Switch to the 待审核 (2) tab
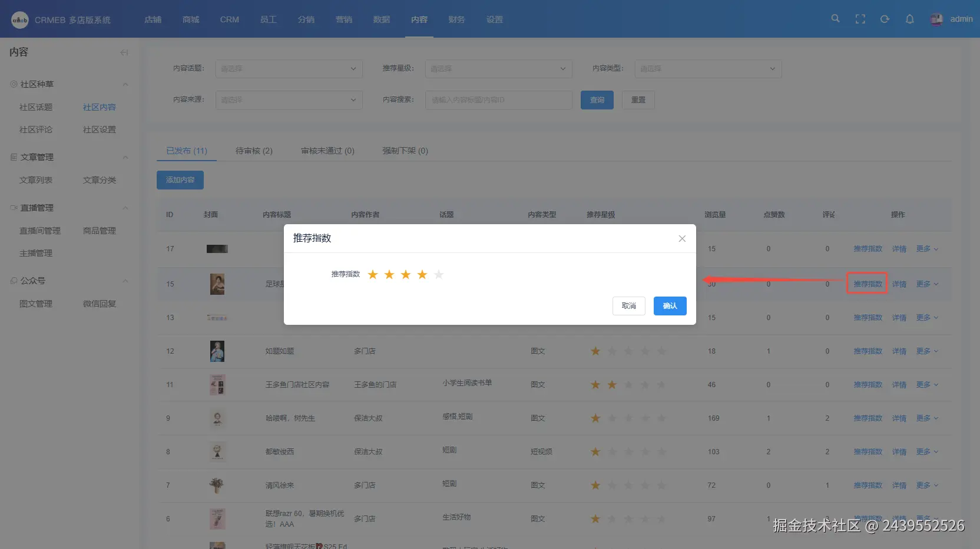Screen dimensions: 980x549 [x=254, y=151]
